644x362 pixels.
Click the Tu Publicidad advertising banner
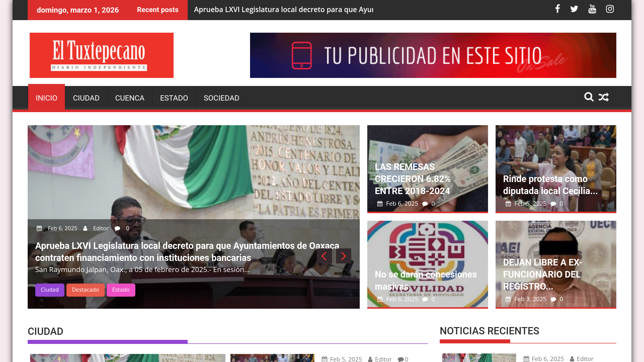click(433, 55)
